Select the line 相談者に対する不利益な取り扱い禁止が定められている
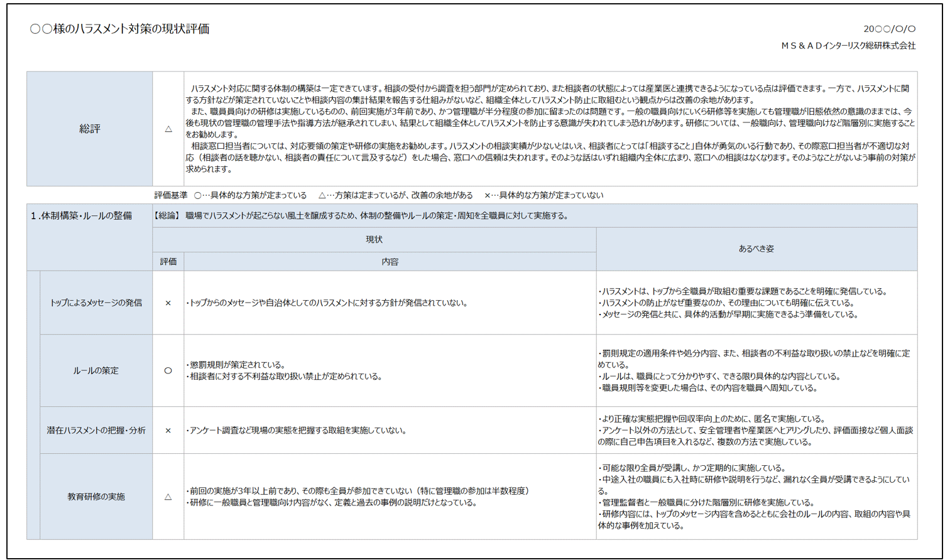The image size is (945, 560). click(284, 377)
